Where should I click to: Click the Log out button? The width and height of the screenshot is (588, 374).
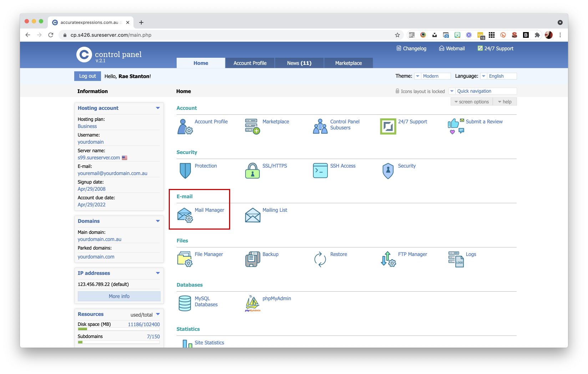[87, 76]
